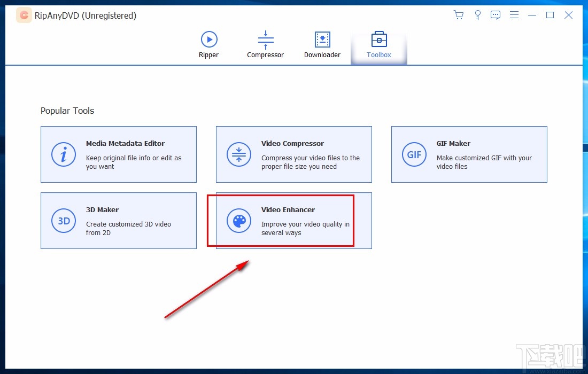The image size is (588, 374).
Task: Click 'Keep original file info' description text
Action: (134, 162)
